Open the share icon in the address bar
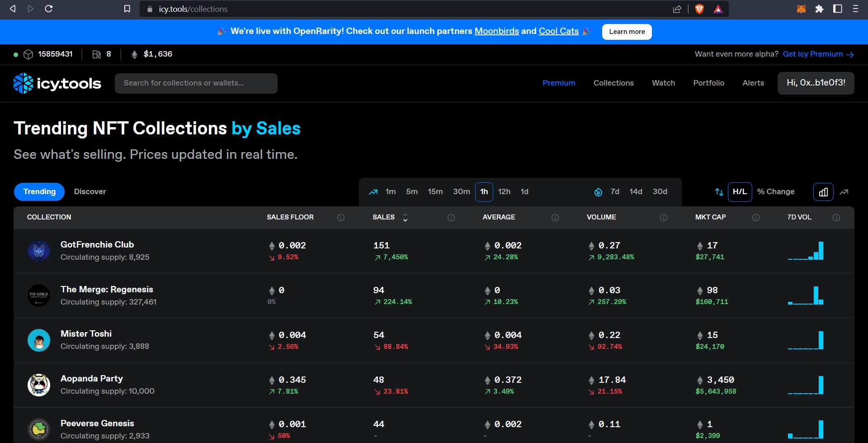This screenshot has width=868, height=443. [677, 9]
